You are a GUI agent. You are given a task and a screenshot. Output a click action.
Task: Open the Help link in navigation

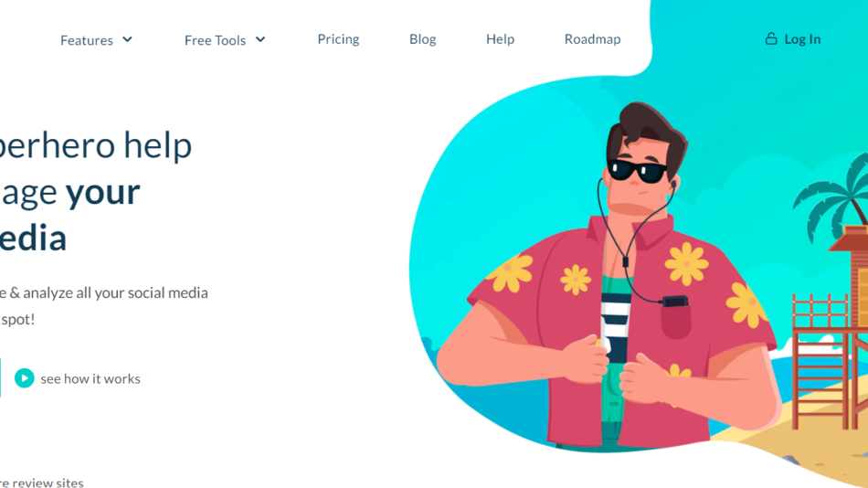coord(501,39)
